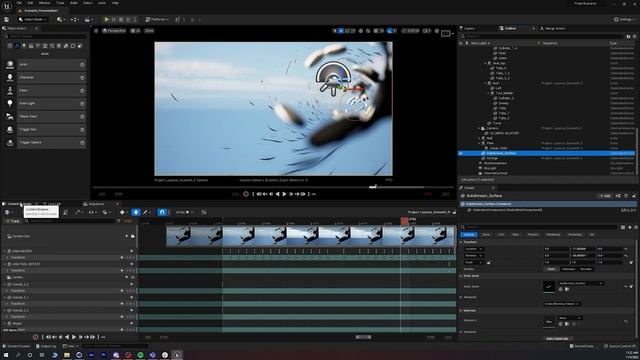Toggle the Sequencer snapping magnet button
640x360 pixels.
(x=162, y=212)
